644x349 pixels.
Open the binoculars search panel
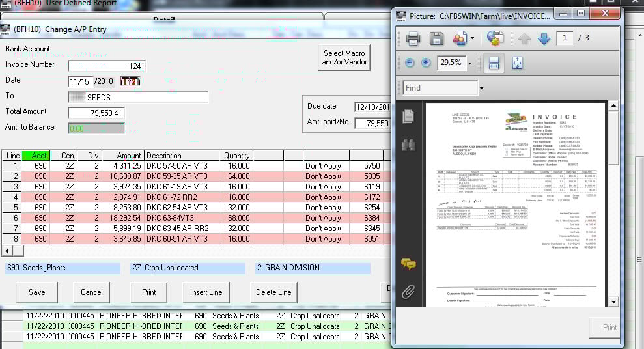coord(408,145)
